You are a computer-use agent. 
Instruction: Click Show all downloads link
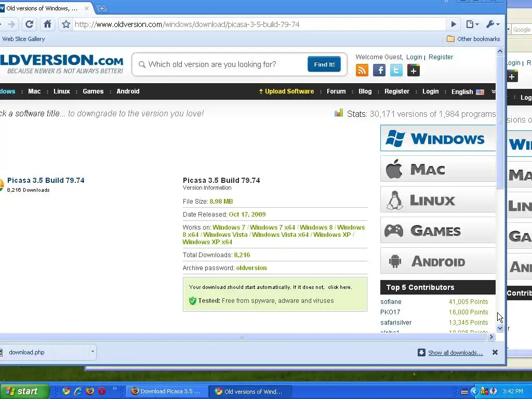tap(455, 353)
